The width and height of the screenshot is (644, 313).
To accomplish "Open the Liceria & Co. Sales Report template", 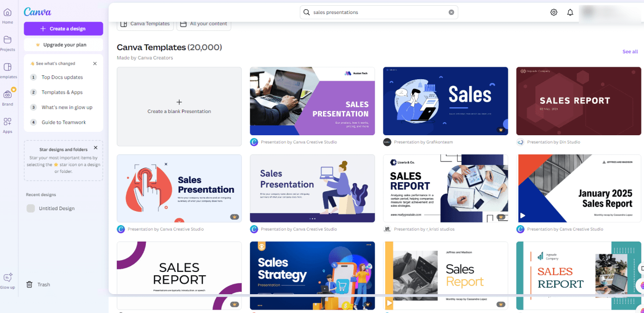I will 446,188.
